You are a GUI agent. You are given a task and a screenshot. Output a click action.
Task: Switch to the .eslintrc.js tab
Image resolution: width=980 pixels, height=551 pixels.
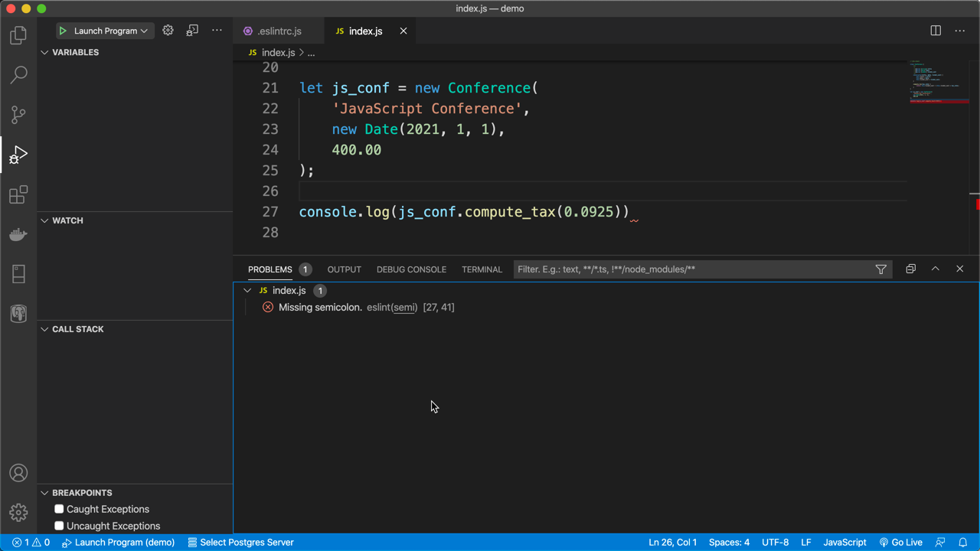pos(279,31)
